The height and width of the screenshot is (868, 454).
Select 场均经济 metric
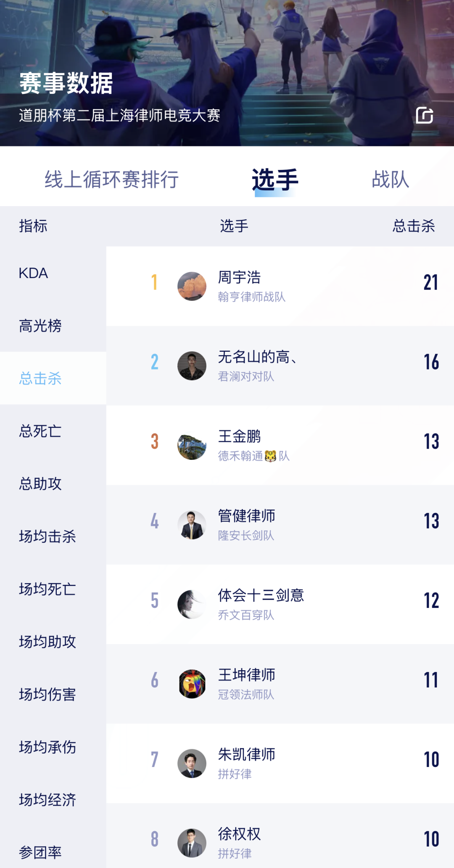(x=48, y=799)
